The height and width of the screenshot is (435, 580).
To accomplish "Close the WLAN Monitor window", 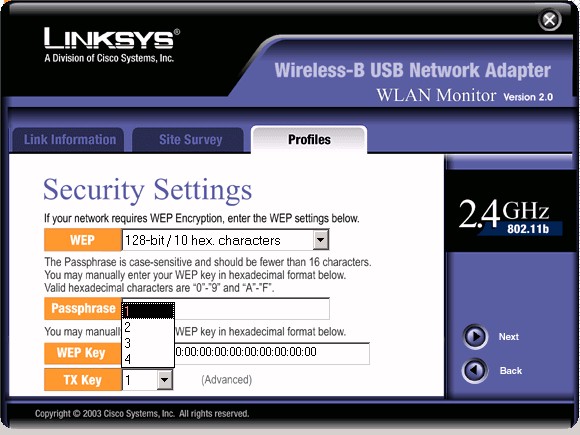I will 549,20.
